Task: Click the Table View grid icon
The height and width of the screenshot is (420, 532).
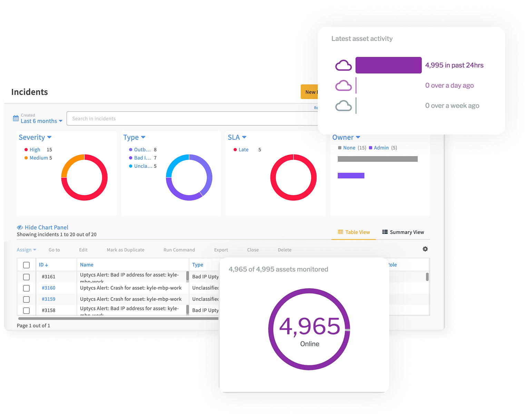Action: [x=341, y=232]
